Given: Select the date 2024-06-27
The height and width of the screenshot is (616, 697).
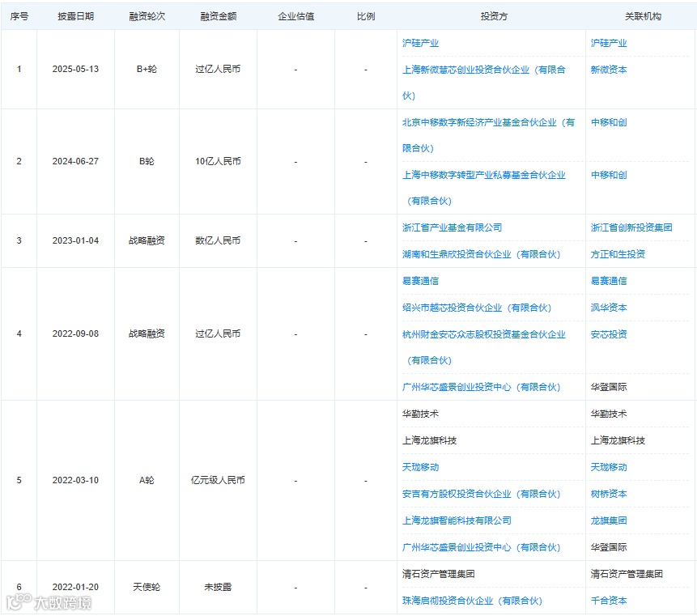Looking at the screenshot, I should (75, 161).
